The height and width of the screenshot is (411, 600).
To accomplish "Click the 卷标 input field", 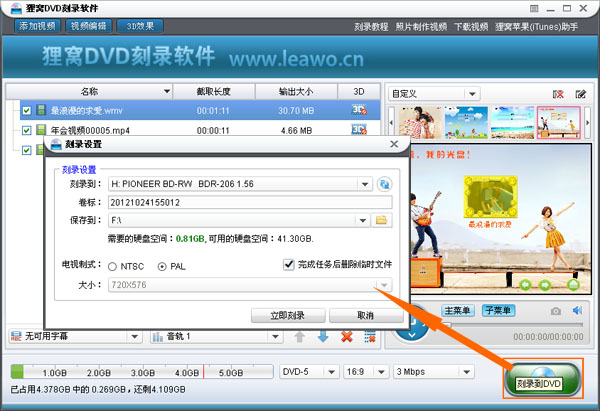I will click(x=250, y=202).
